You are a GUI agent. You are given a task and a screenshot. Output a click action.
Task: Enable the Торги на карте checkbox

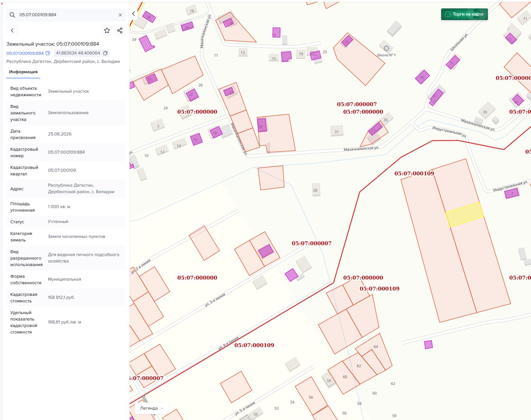coord(447,14)
